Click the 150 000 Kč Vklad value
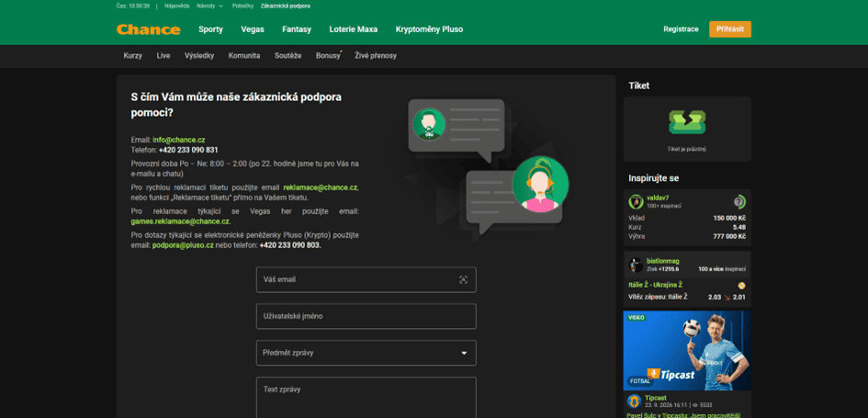868x418 pixels. tap(729, 218)
